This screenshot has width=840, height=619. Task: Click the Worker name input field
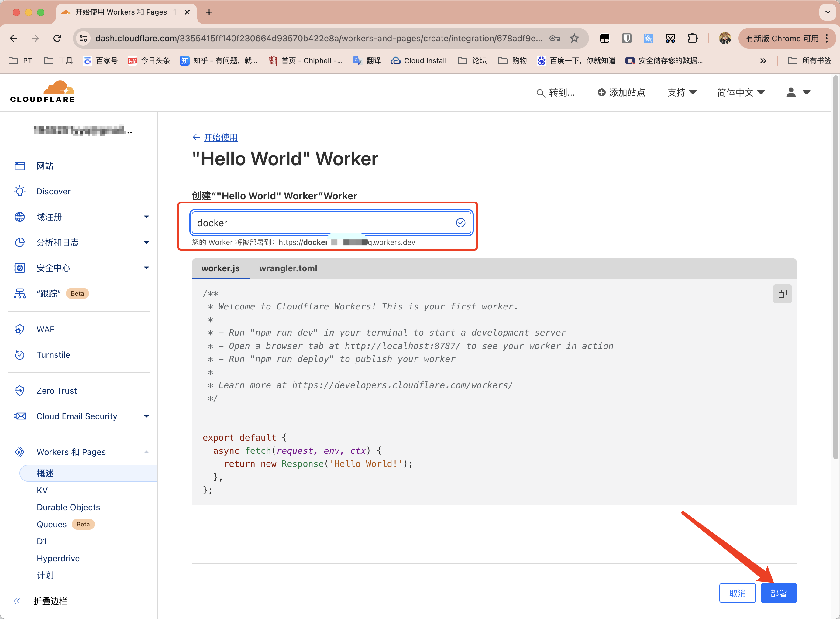[x=331, y=223]
